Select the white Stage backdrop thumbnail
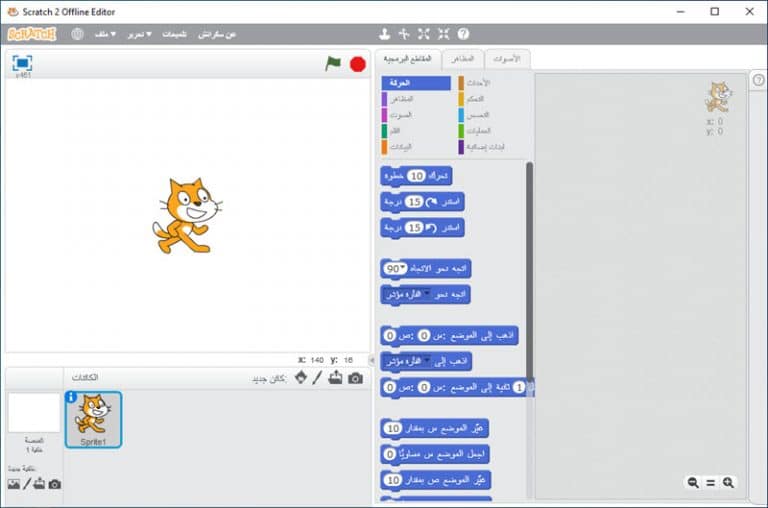The image size is (768, 508). point(34,412)
